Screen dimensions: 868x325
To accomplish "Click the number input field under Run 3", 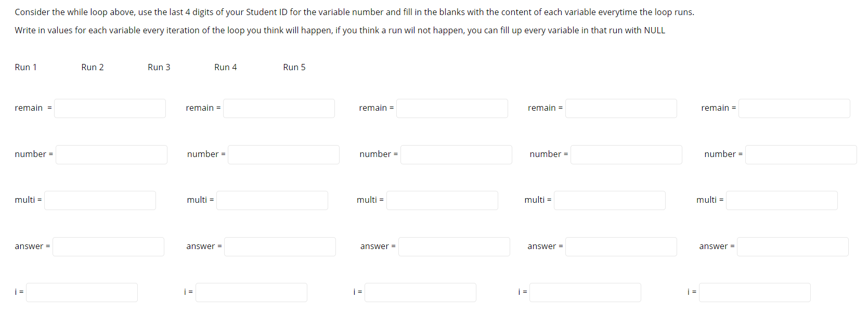I will [x=456, y=154].
